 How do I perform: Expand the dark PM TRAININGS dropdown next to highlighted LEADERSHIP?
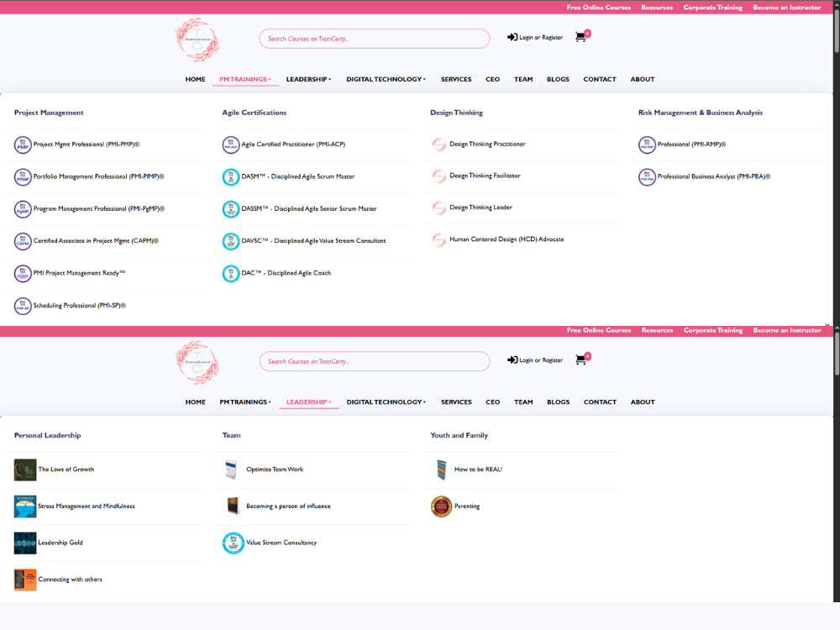pos(245,402)
